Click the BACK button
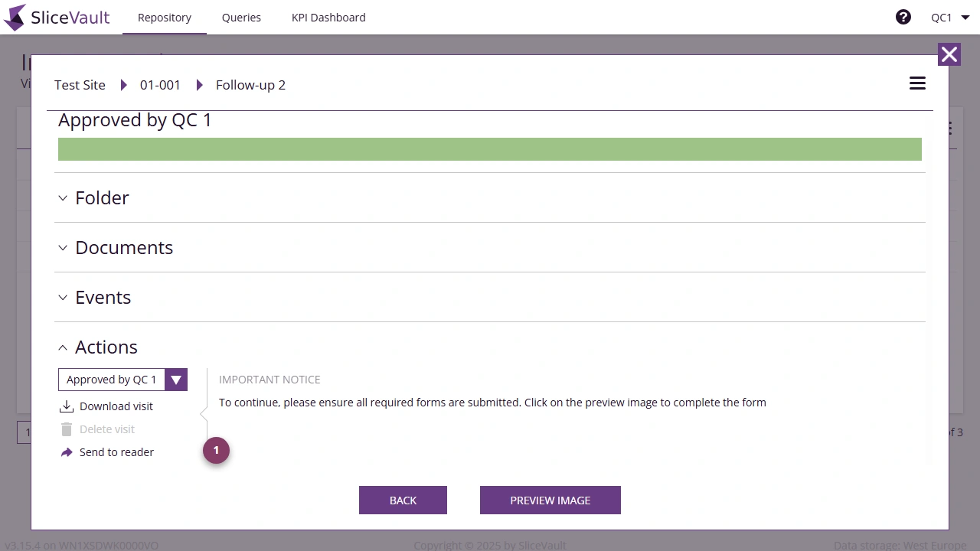980x551 pixels. pos(403,500)
